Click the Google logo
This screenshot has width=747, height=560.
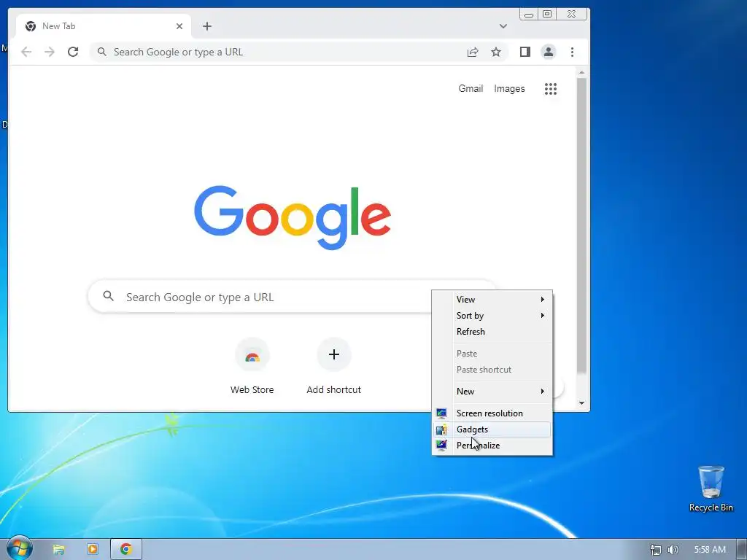tap(293, 217)
